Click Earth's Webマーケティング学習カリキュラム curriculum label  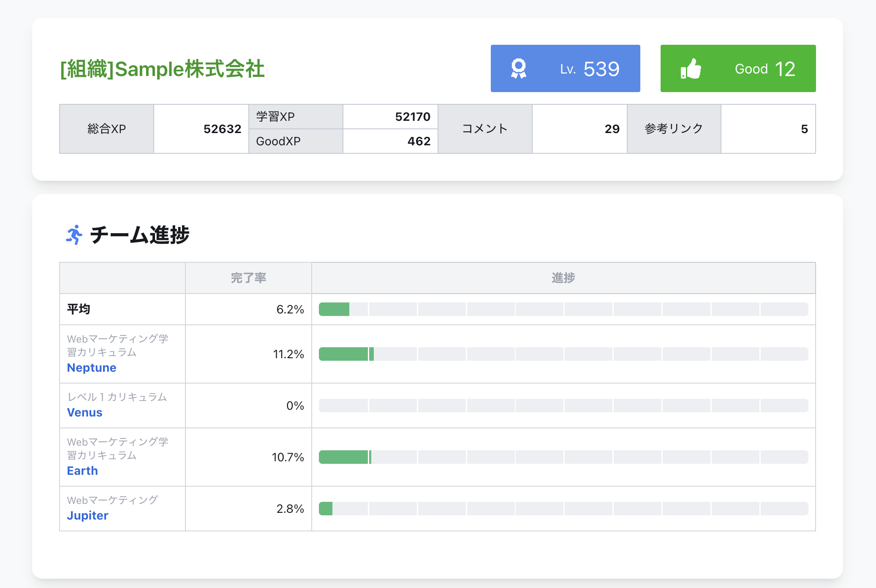click(x=118, y=449)
